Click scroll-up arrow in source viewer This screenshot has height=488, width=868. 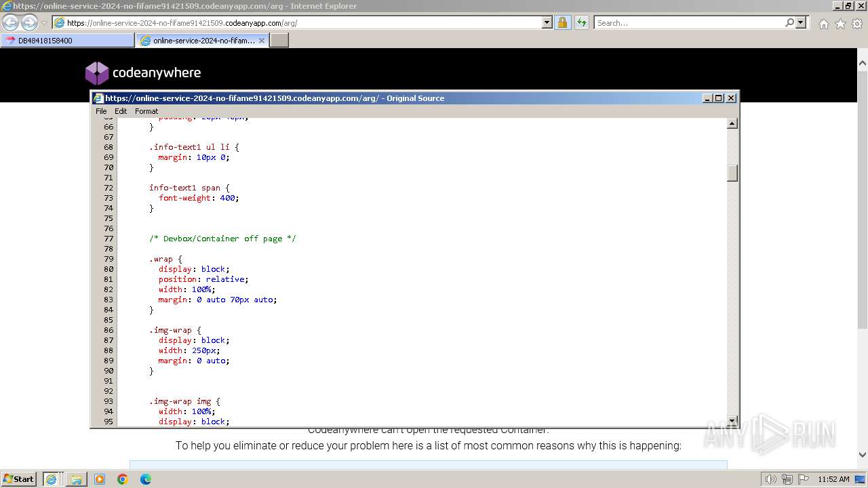coord(732,123)
